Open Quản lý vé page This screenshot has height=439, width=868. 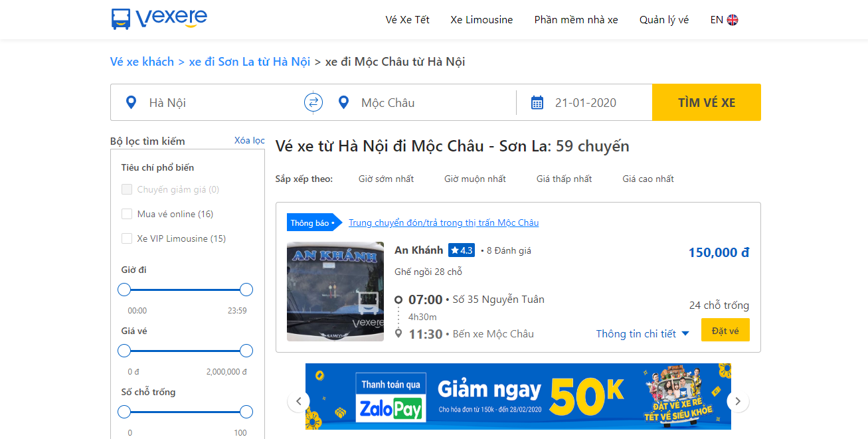click(664, 20)
